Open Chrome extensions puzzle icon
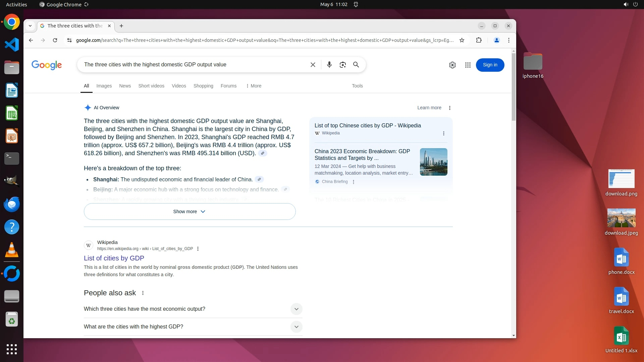 tap(479, 40)
